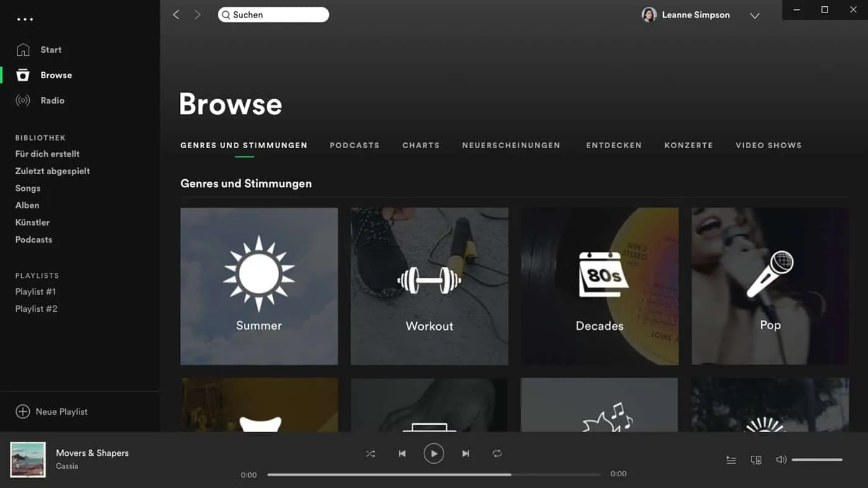Open Zuletzt abgespielt in the library
The height and width of the screenshot is (488, 868).
(53, 171)
